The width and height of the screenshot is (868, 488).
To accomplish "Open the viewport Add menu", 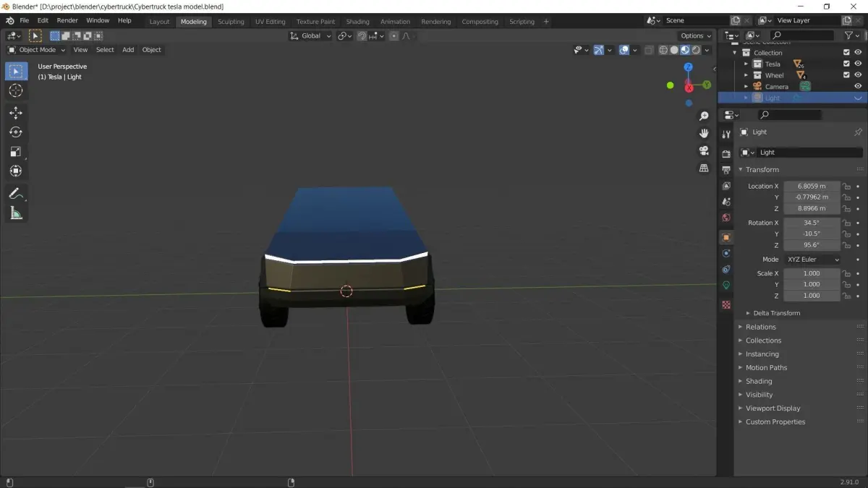I will 128,50.
